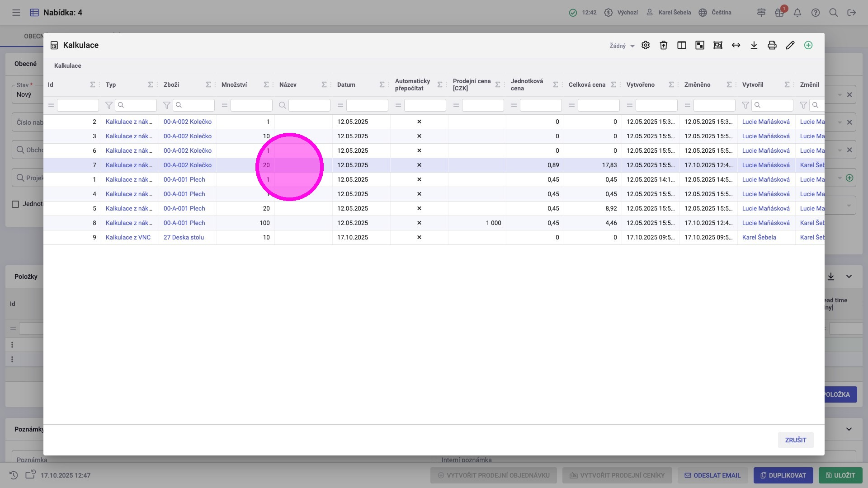Open the Zboží column filter icon
Image resolution: width=868 pixels, height=488 pixels.
166,105
